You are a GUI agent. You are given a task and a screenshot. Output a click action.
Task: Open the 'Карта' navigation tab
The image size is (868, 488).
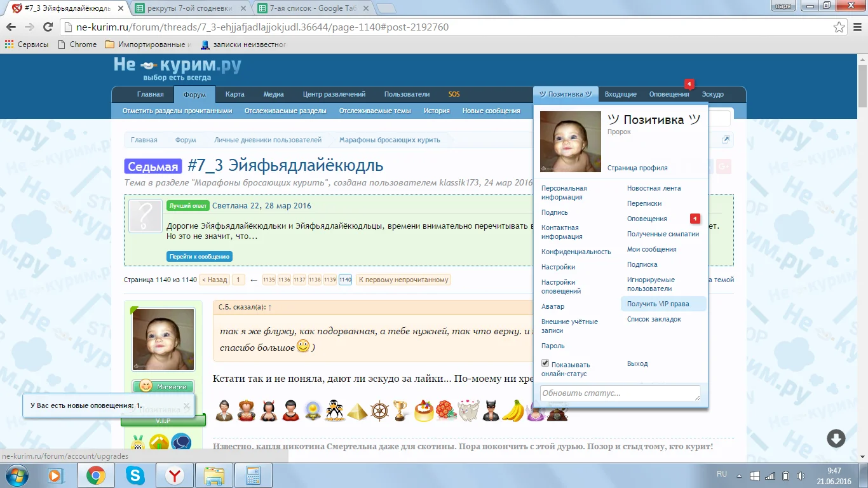coord(235,94)
